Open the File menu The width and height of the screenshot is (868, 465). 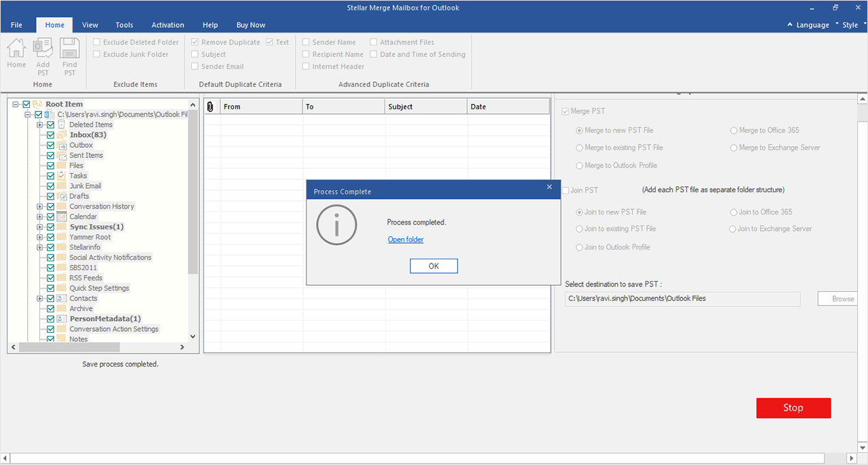click(16, 25)
